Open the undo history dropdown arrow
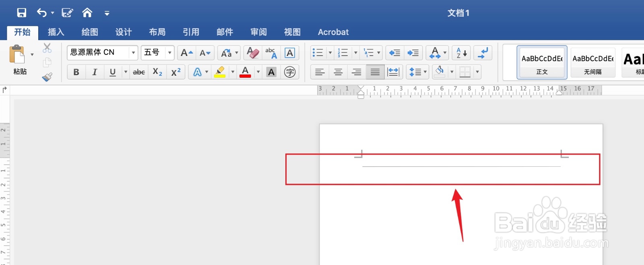The height and width of the screenshot is (265, 644). tap(52, 13)
